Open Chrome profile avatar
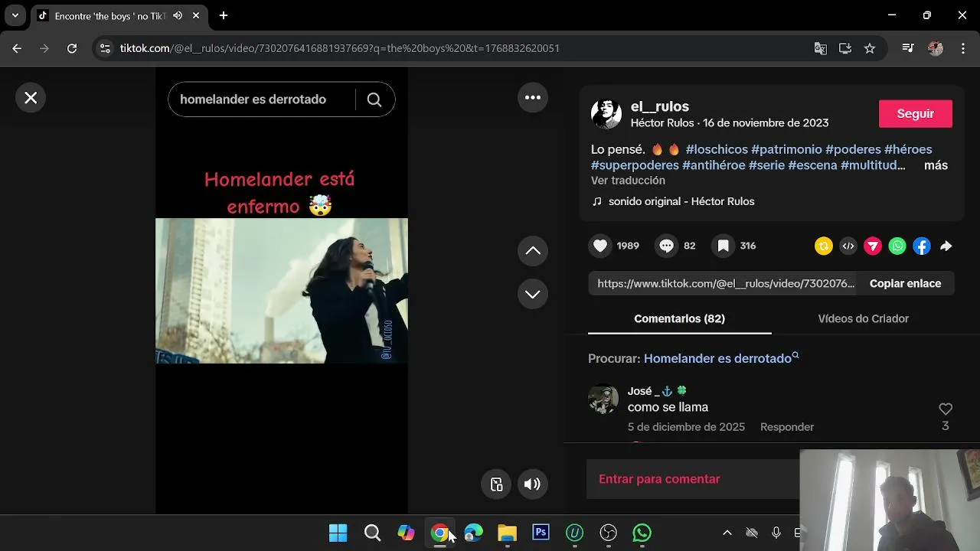 [936, 48]
